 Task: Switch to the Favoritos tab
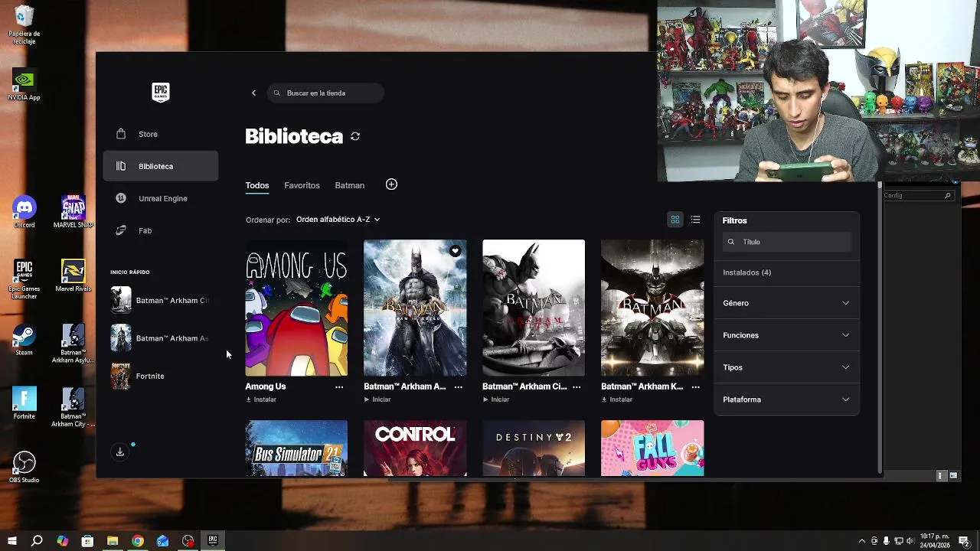coord(302,185)
